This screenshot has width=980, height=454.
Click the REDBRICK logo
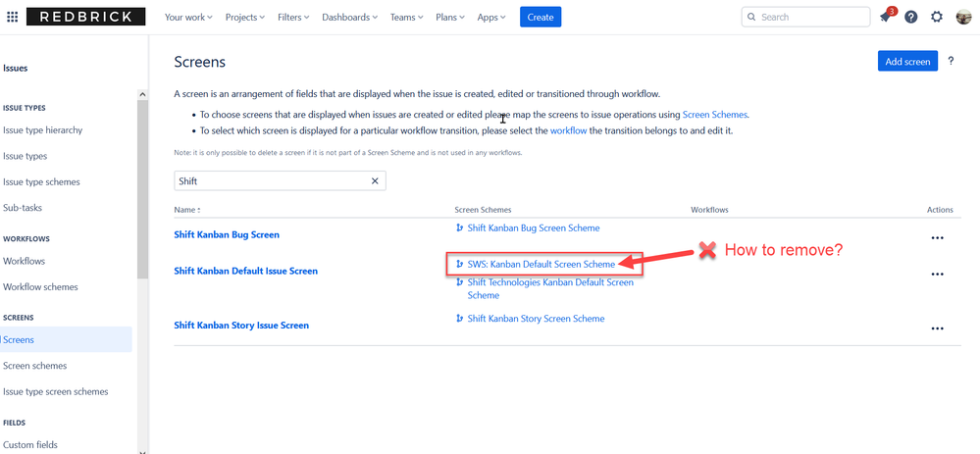[x=85, y=17]
